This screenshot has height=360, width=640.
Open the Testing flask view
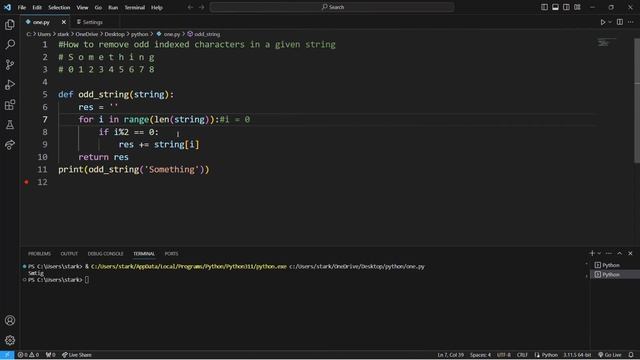pyautogui.click(x=10, y=124)
